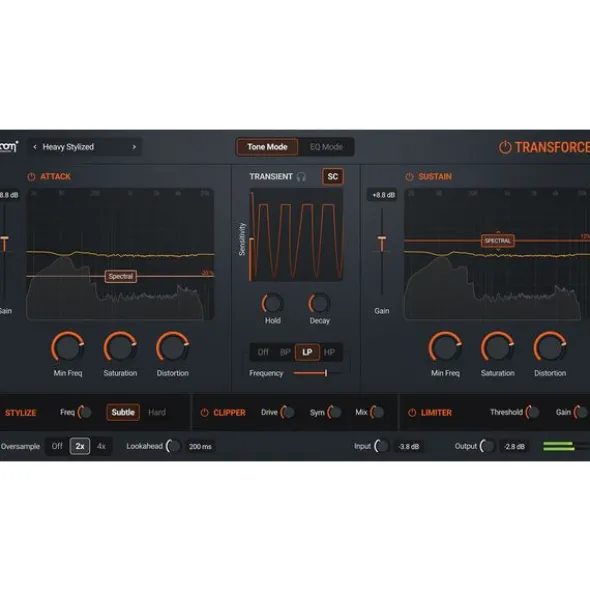Set Oversample to Off
Image resolution: width=590 pixels, height=591 pixels.
[57, 446]
